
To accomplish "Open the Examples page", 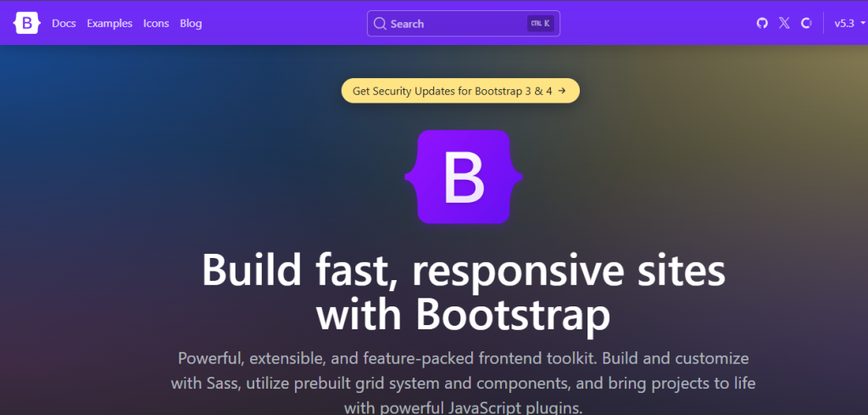I will coord(109,23).
